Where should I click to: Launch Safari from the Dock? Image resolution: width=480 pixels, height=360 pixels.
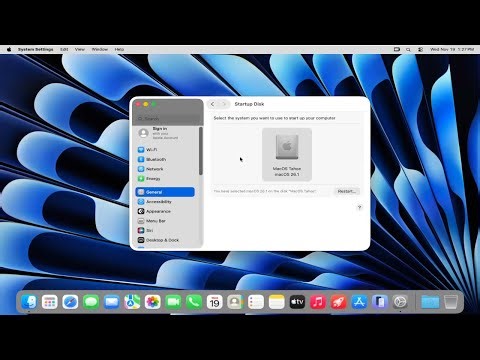coord(70,302)
